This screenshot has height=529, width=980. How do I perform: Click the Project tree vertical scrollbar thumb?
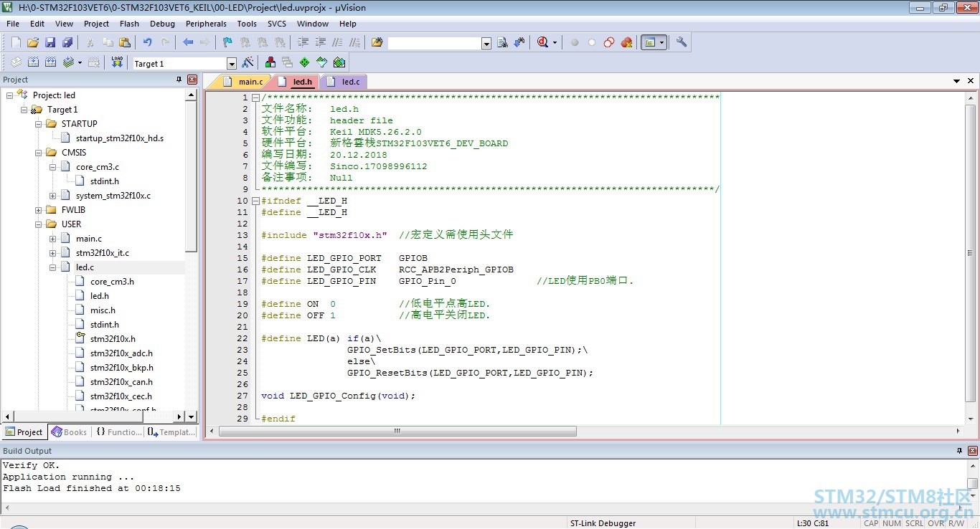[x=192, y=176]
